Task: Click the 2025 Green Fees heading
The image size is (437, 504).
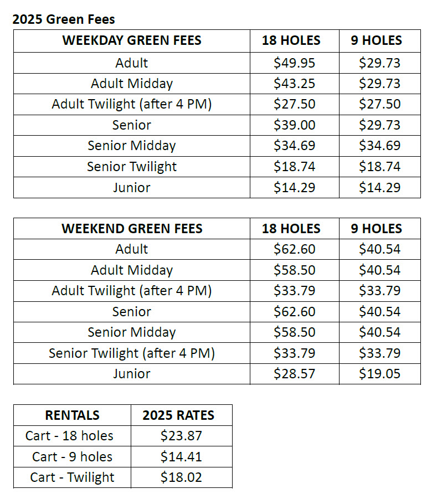Action: click(64, 19)
